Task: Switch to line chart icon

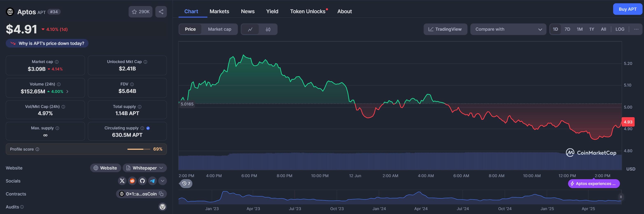Action: click(x=250, y=29)
